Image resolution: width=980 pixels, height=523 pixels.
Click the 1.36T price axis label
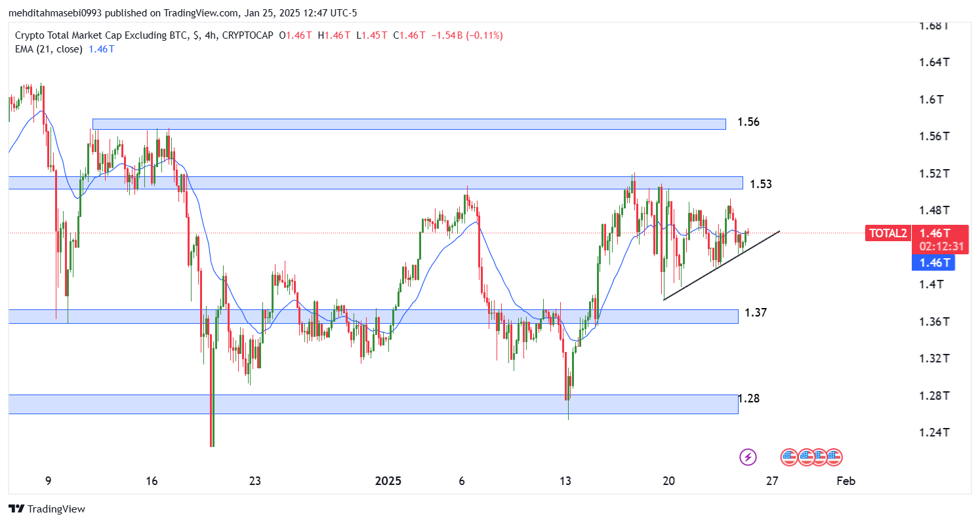pos(934,322)
